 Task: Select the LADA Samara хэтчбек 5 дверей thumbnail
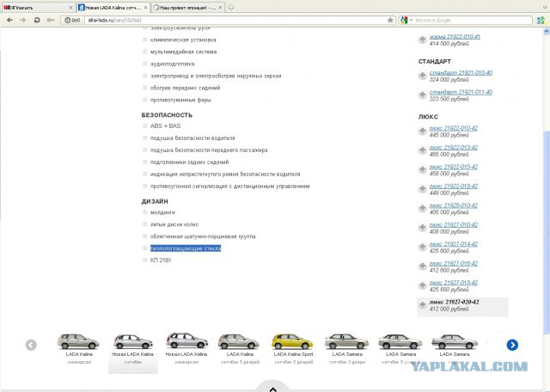[400, 348]
